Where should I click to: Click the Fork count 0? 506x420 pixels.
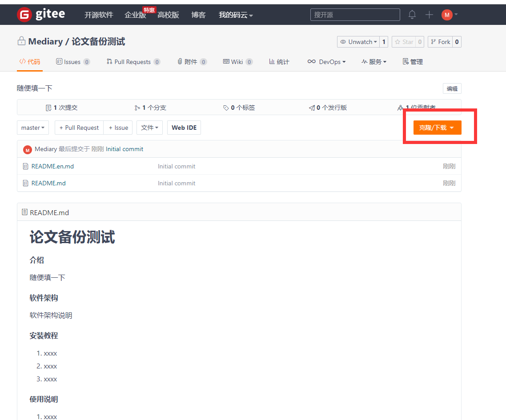click(457, 42)
